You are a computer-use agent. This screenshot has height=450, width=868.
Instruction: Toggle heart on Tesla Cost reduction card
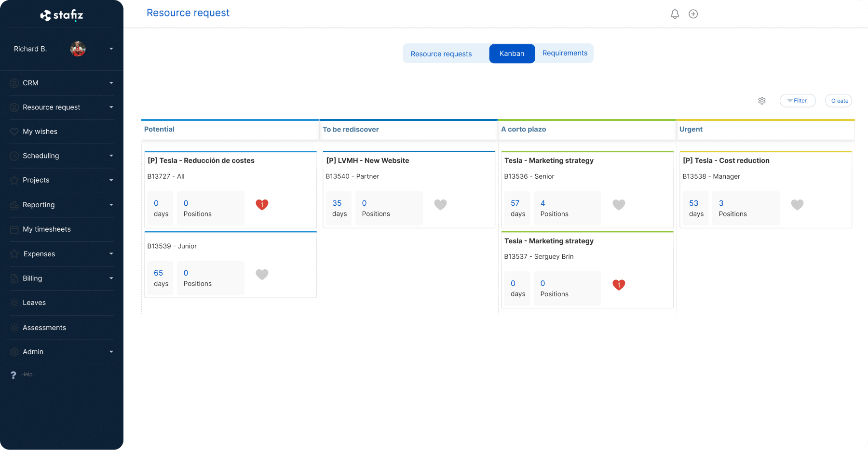pos(797,204)
